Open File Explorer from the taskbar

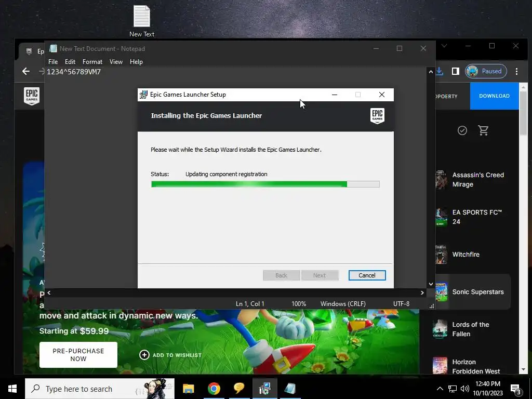[188, 389]
